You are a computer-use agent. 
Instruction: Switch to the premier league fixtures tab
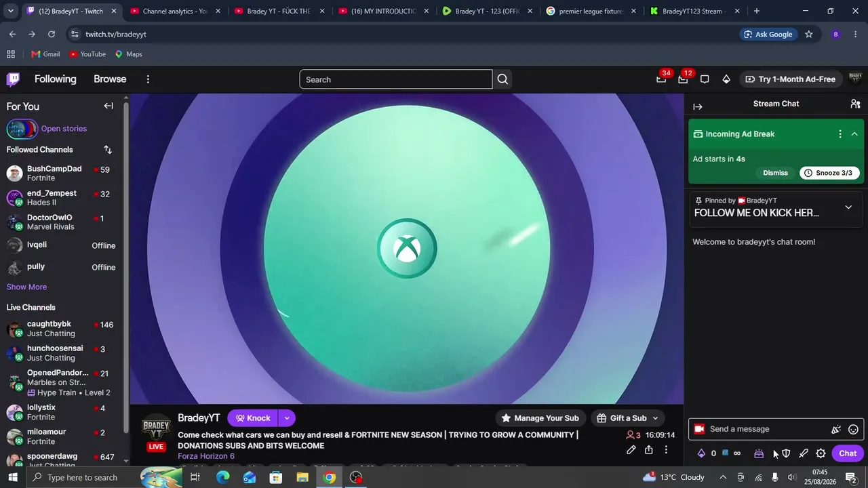[591, 11]
